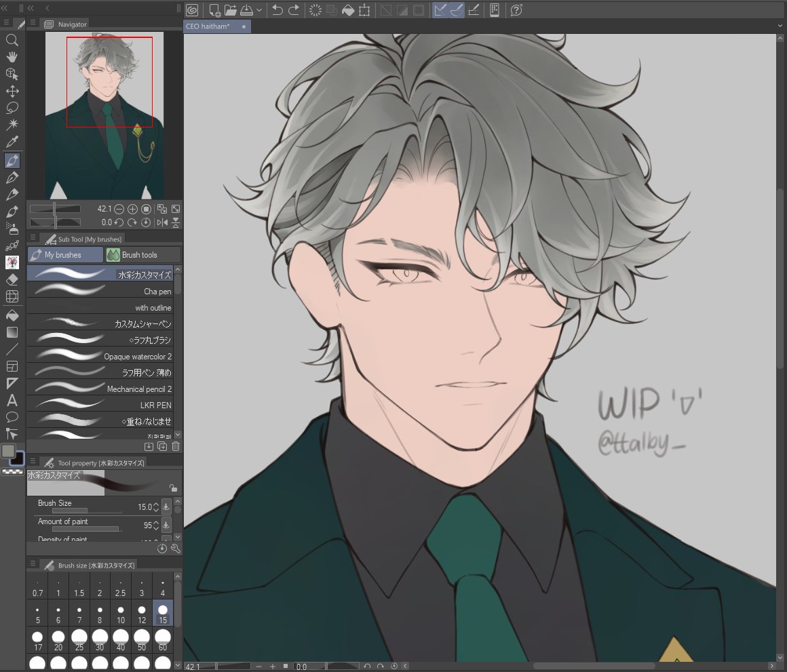
Task: Open the Tool property panel menu
Action: pos(33,461)
